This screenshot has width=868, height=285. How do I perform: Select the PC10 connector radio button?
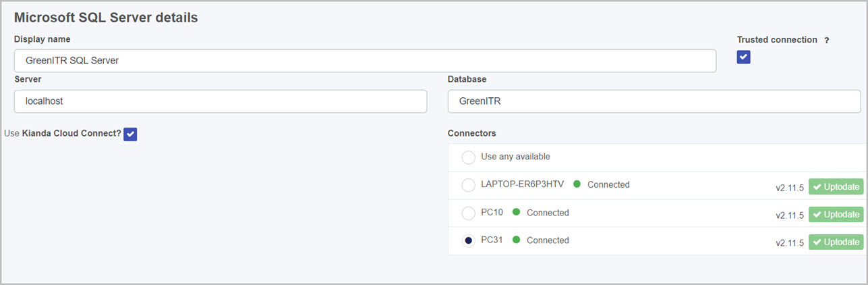tap(468, 213)
